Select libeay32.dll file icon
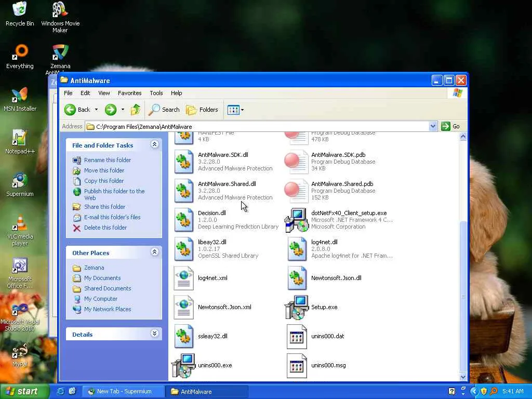This screenshot has height=399, width=532. point(184,249)
